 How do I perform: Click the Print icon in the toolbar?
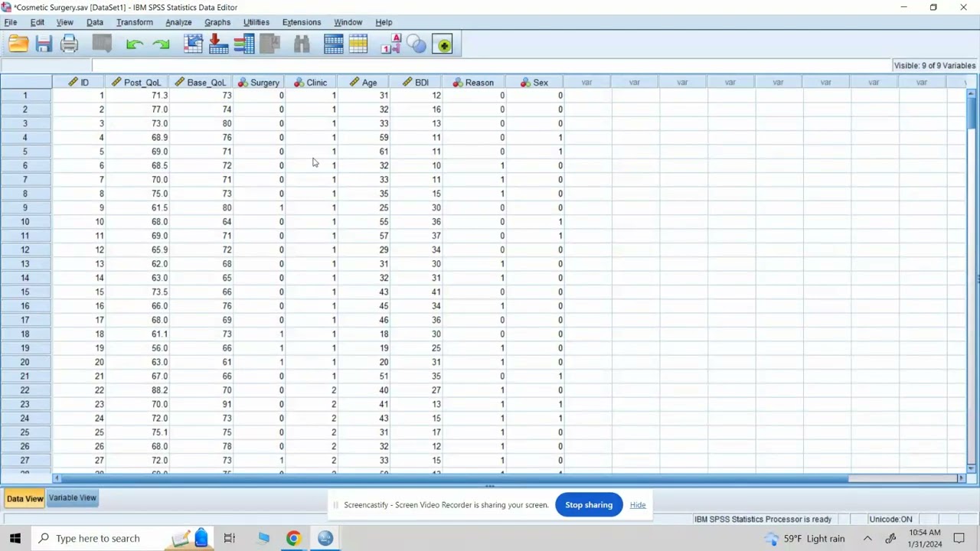[69, 44]
